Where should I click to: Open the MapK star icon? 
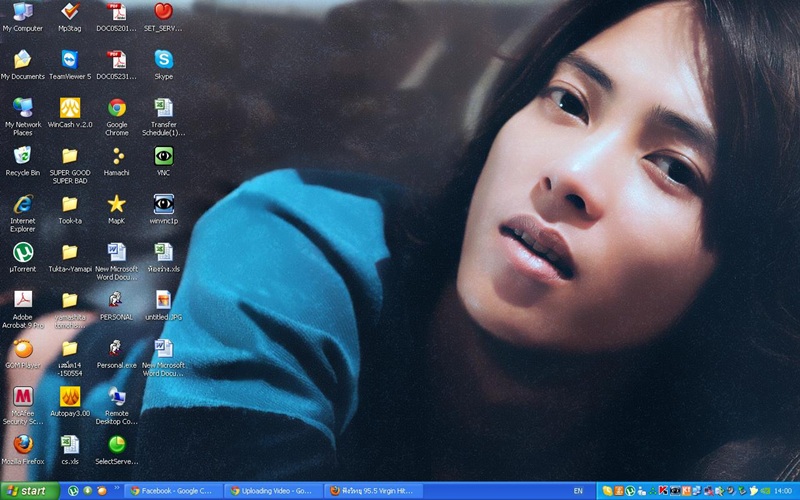click(x=117, y=209)
